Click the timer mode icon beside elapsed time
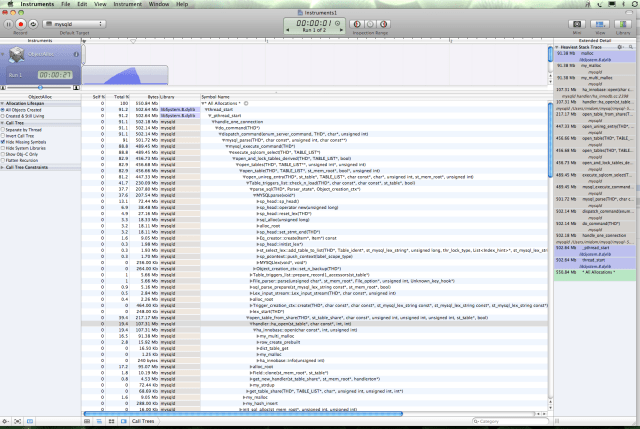Viewport: 640px width, 429px height. pyautogui.click(x=338, y=23)
